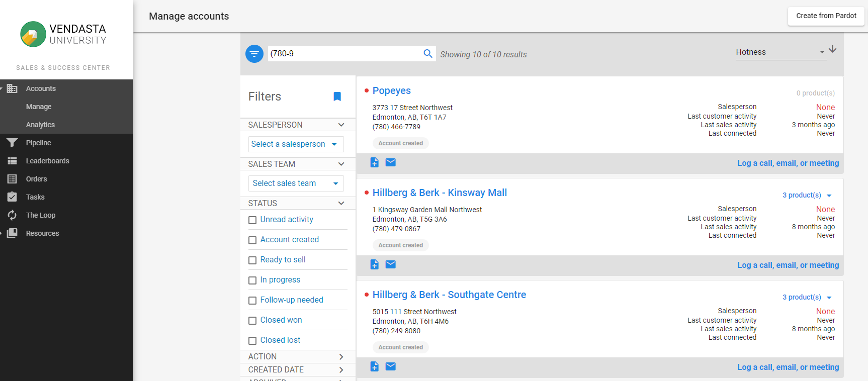This screenshot has height=381, width=868.
Task: Click the Leaderboards list icon
Action: click(12, 161)
